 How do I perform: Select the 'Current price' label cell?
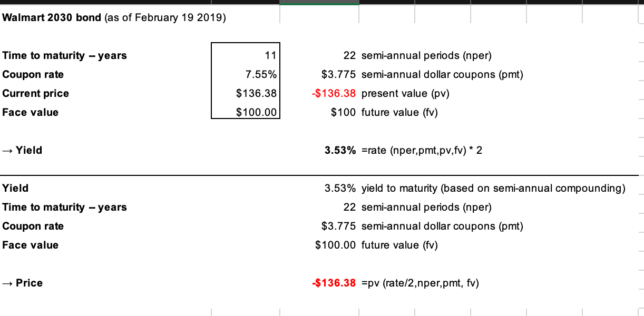pyautogui.click(x=36, y=93)
